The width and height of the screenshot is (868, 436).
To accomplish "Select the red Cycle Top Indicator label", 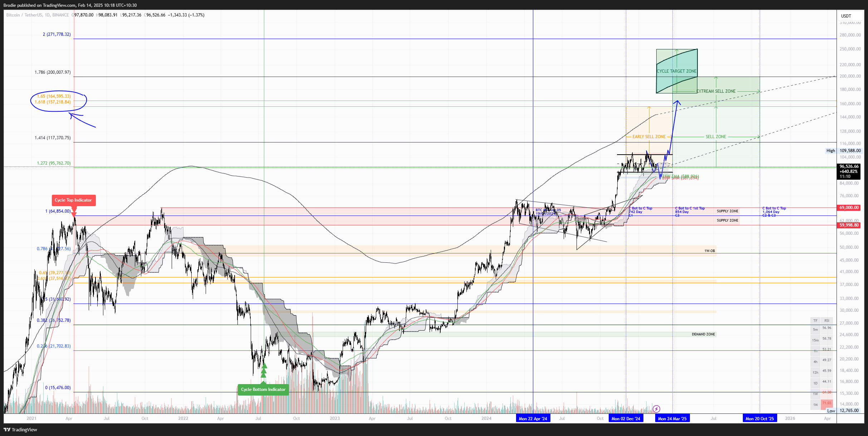I will 73,200.
